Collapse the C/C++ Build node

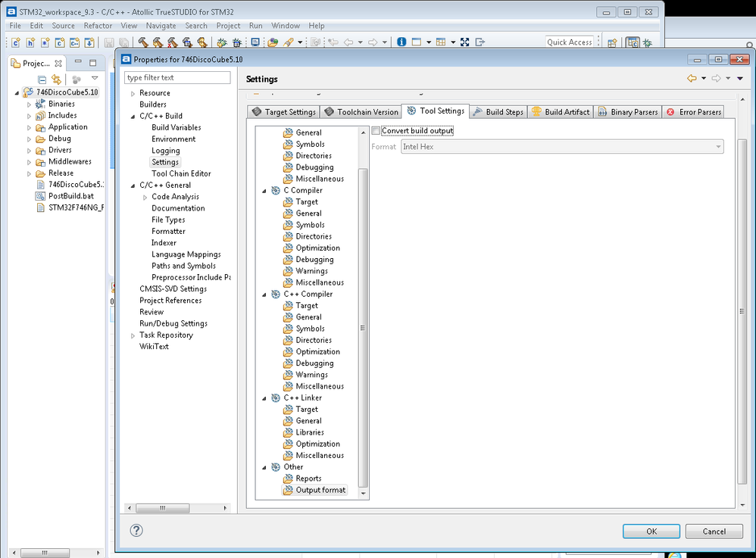click(133, 117)
